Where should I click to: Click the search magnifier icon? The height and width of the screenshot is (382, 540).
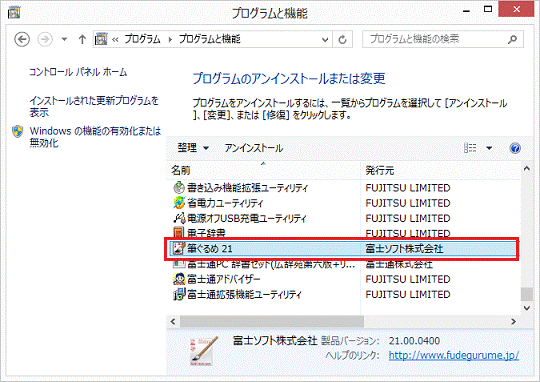[x=512, y=39]
